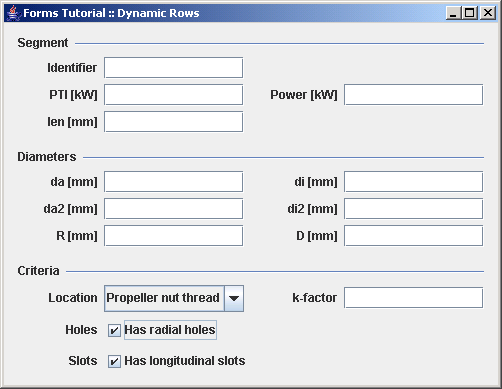
Task: Select the da2 [mm] text box
Action: 173,209
